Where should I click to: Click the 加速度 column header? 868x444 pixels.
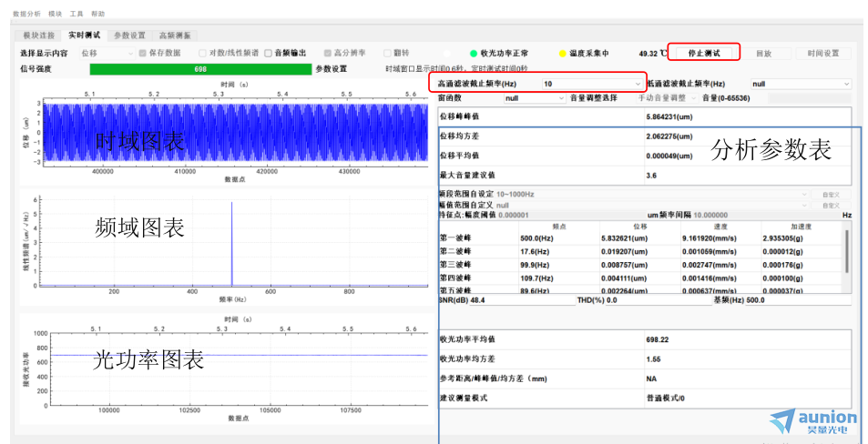click(x=801, y=227)
